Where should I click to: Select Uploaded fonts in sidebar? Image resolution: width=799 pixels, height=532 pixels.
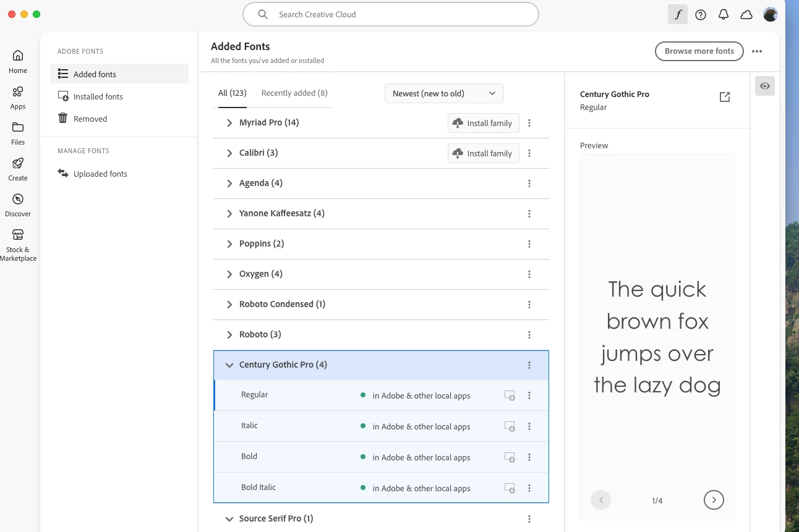119,174
